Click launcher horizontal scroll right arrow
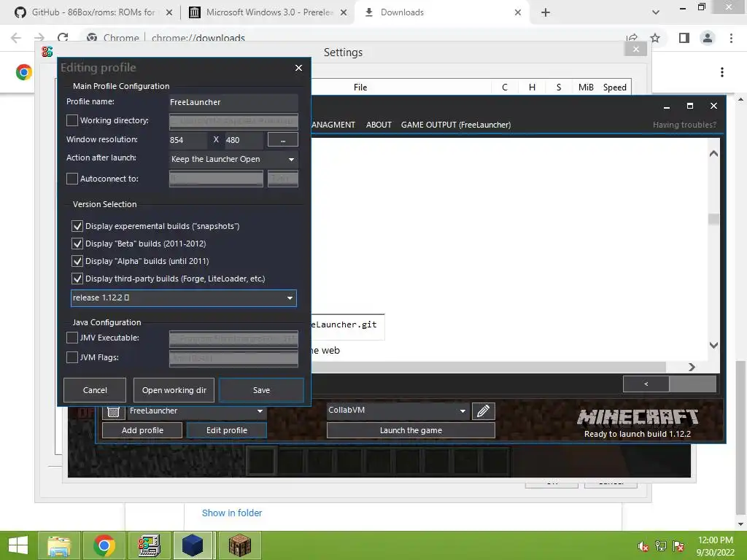The image size is (747, 560). [x=692, y=367]
